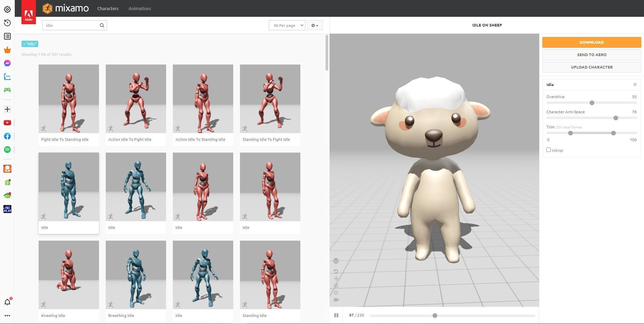Open the Animations tab
644x324 pixels.
140,8
